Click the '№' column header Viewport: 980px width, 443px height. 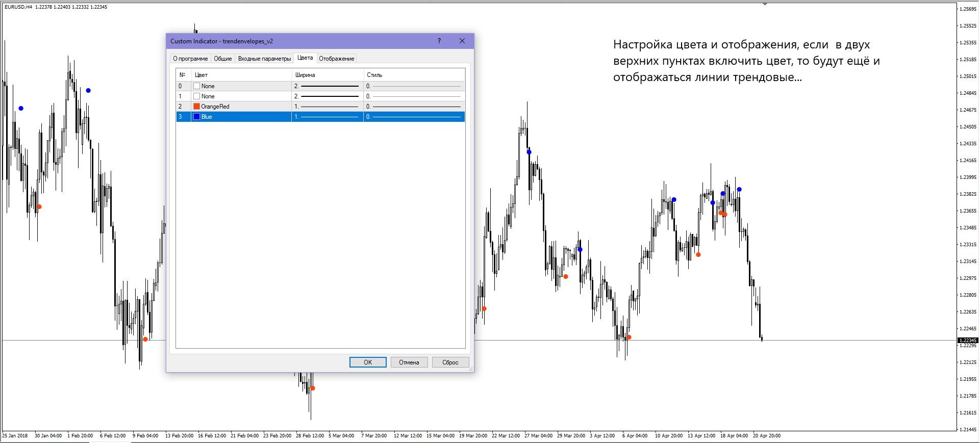(x=183, y=75)
